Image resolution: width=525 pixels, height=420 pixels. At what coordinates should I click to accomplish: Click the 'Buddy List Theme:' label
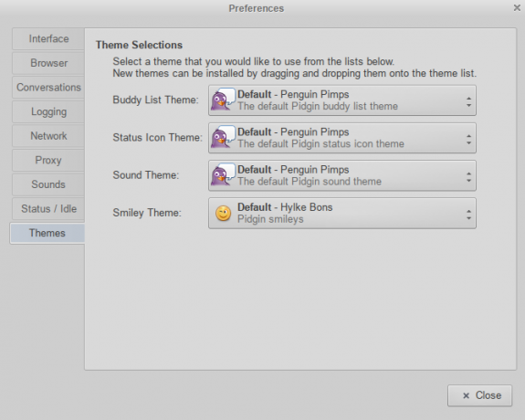pos(155,100)
